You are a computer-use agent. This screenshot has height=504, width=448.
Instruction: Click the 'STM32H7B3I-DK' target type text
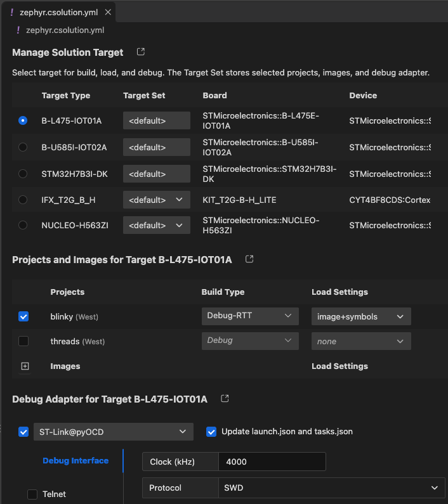(x=75, y=174)
